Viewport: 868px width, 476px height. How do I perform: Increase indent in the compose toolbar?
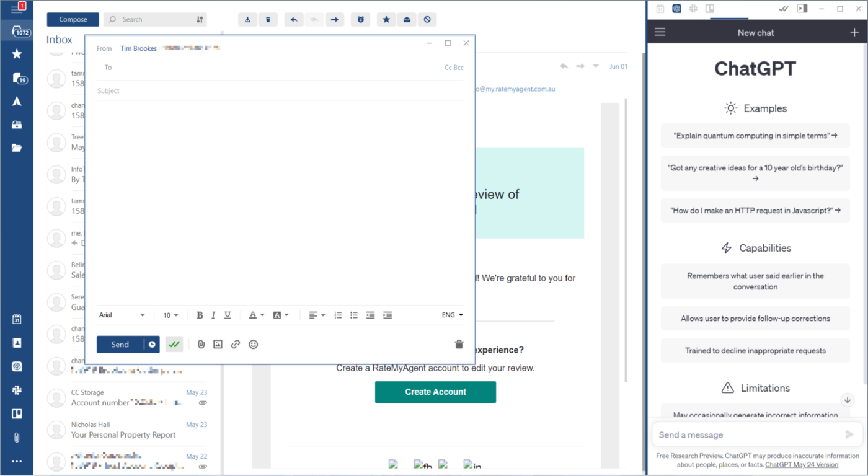(387, 315)
